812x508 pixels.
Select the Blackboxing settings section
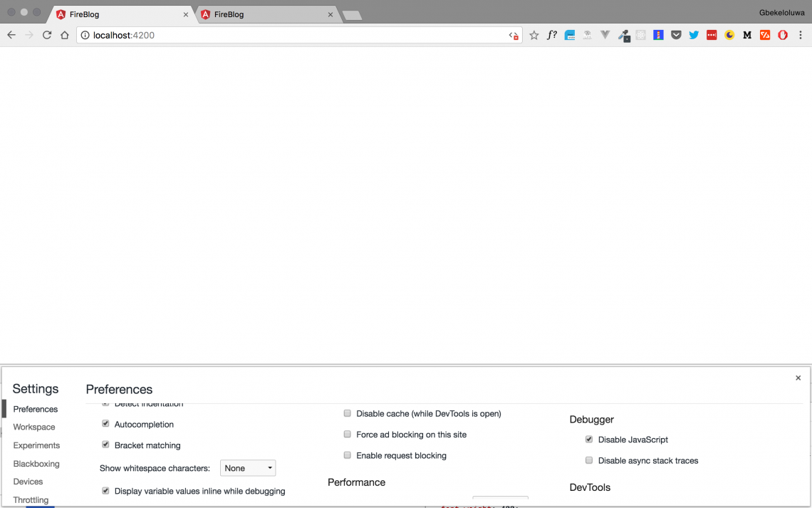tap(36, 464)
